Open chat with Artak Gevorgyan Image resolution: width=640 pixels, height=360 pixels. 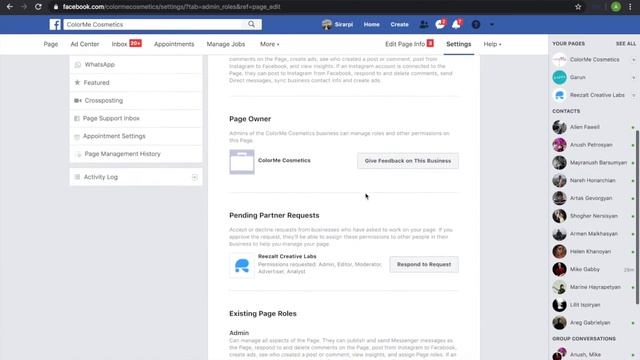[x=594, y=198]
